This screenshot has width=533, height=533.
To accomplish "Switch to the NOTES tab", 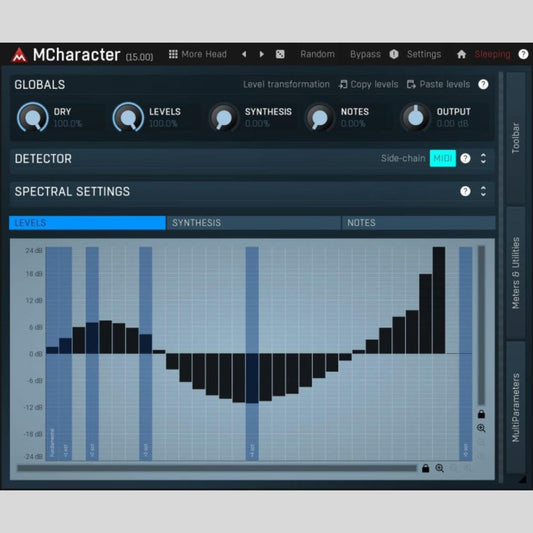I will point(419,223).
